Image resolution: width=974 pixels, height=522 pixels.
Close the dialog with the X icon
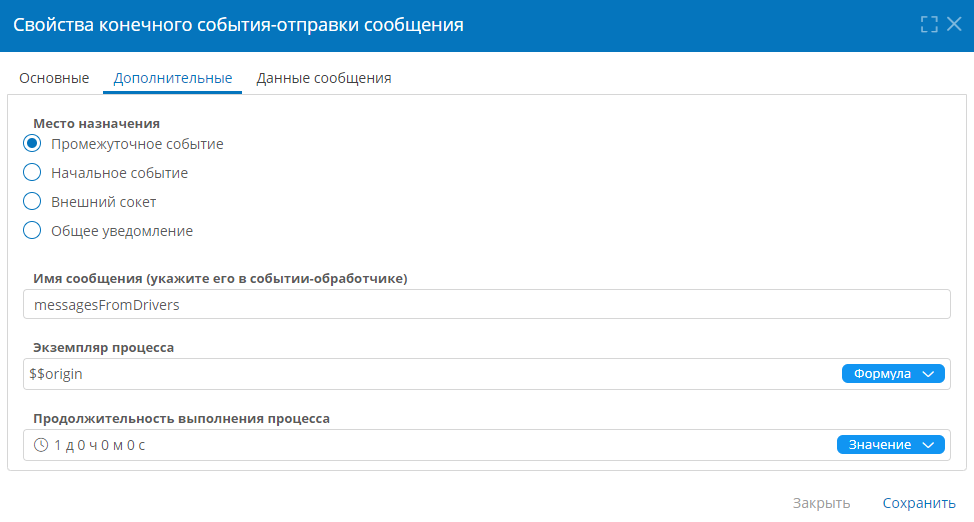[x=954, y=24]
